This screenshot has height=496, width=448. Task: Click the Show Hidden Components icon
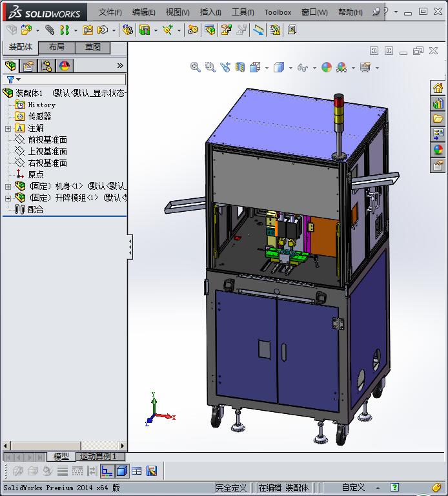pos(127,30)
